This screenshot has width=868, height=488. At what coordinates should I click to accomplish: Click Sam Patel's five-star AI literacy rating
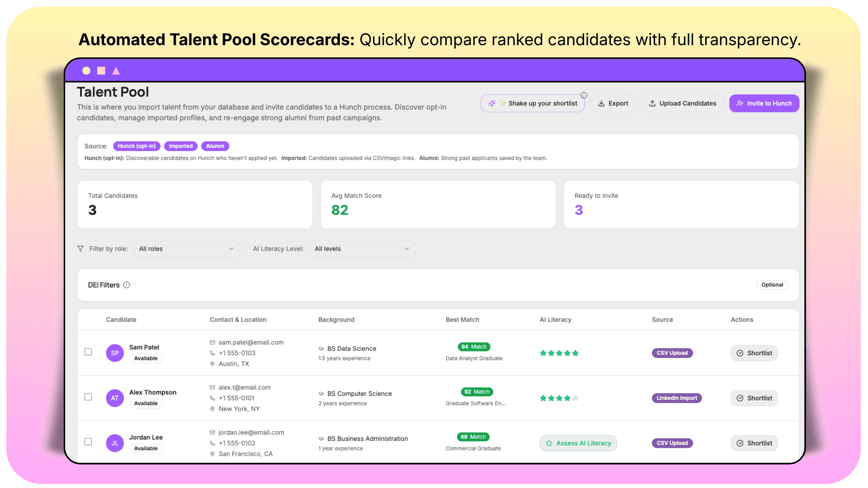559,353
